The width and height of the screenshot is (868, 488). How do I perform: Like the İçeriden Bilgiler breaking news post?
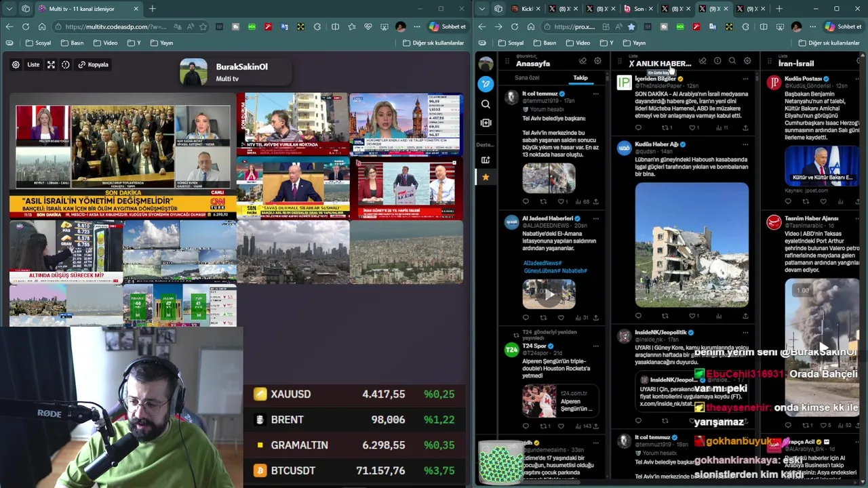pyautogui.click(x=692, y=127)
